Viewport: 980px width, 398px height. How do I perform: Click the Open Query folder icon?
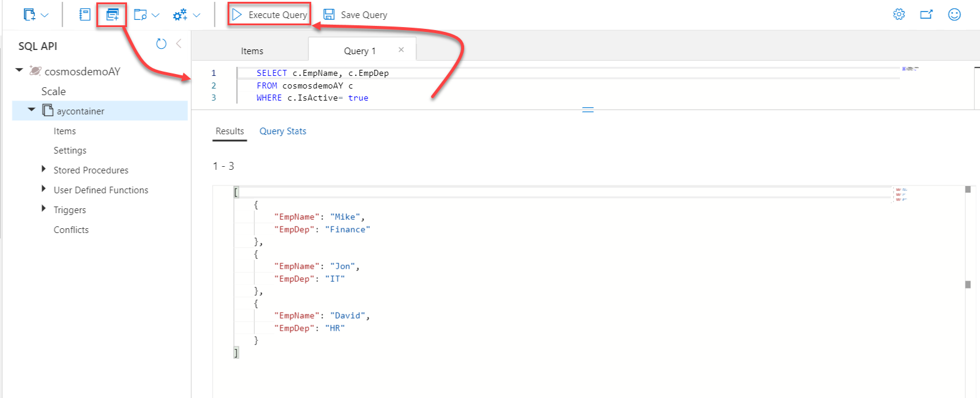140,14
